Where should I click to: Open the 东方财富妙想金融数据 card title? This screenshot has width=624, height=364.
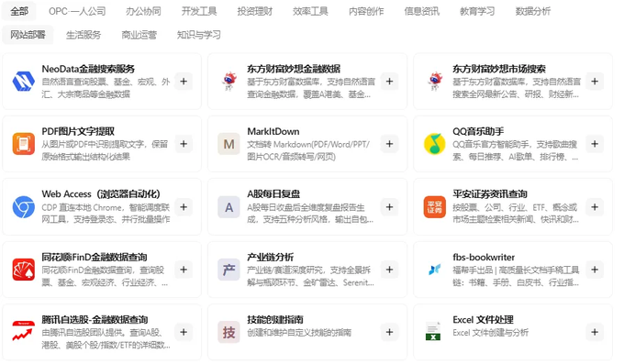coord(294,69)
